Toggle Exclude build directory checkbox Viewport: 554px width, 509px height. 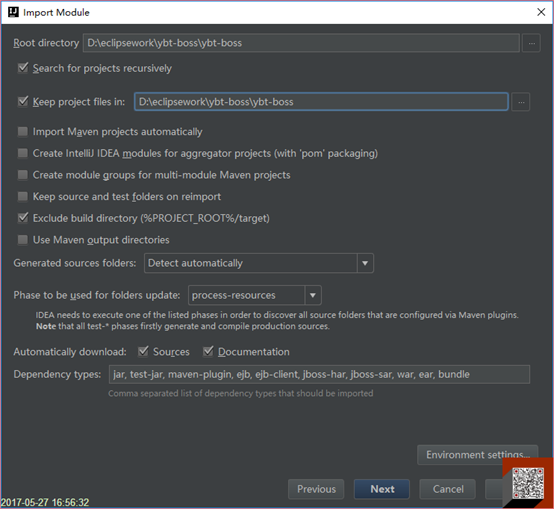[23, 218]
